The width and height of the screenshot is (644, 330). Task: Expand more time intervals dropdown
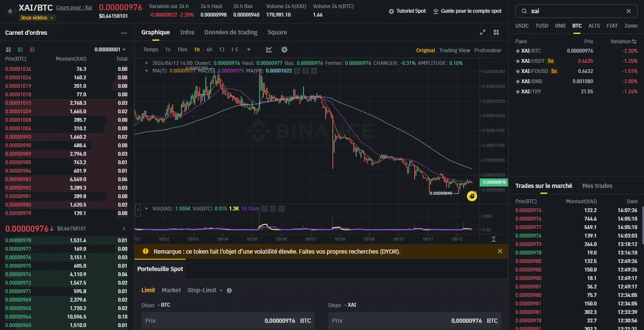click(x=249, y=50)
